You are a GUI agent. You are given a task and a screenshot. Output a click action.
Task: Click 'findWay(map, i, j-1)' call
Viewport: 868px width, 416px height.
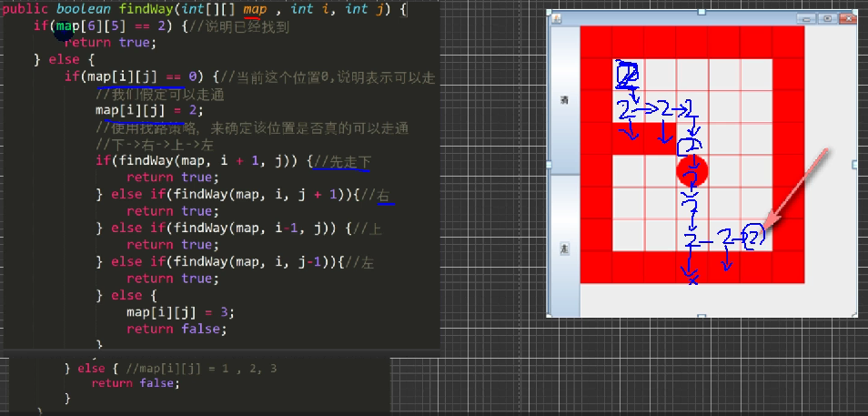coord(251,261)
